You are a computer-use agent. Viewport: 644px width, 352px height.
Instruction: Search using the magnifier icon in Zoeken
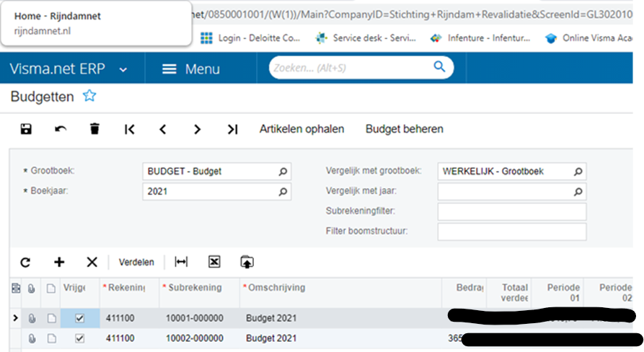click(439, 66)
